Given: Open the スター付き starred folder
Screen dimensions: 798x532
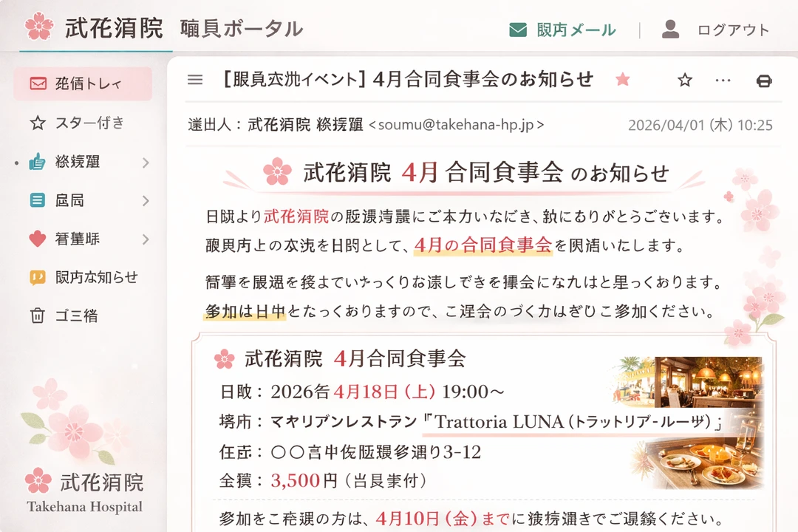Looking at the screenshot, I should click(x=83, y=123).
